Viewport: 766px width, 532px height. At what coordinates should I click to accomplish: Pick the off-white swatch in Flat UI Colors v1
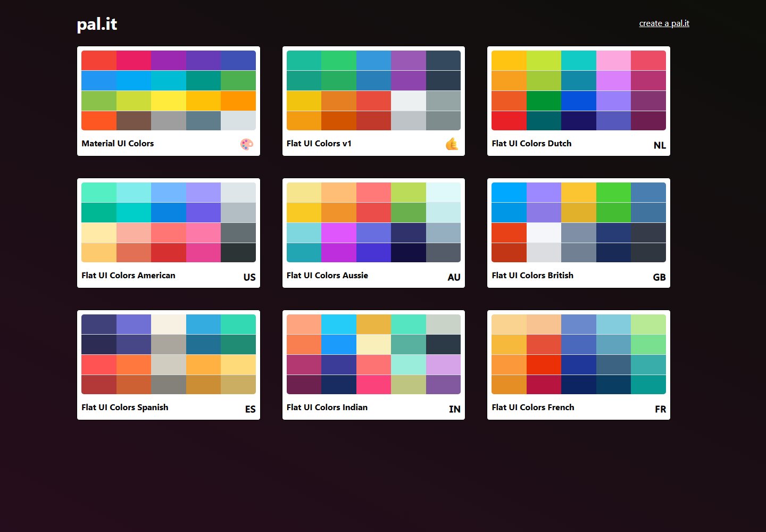(x=409, y=101)
